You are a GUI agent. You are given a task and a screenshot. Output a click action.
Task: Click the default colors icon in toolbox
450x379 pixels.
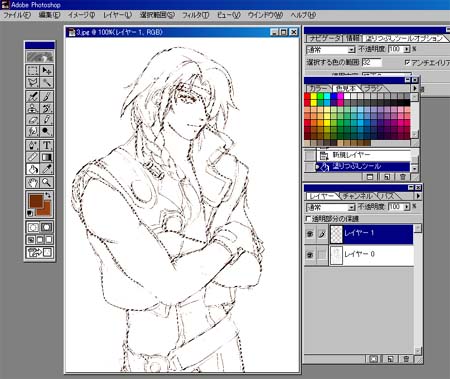30,213
